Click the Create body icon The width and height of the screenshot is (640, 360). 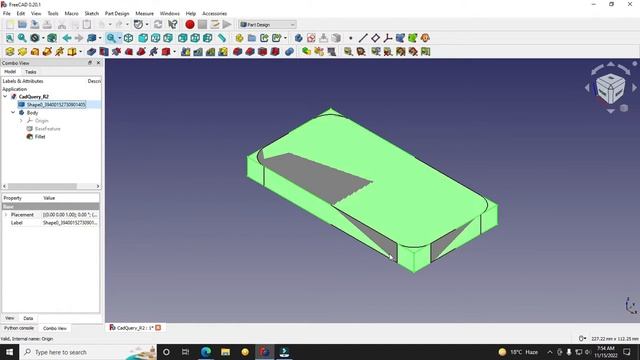click(299, 38)
